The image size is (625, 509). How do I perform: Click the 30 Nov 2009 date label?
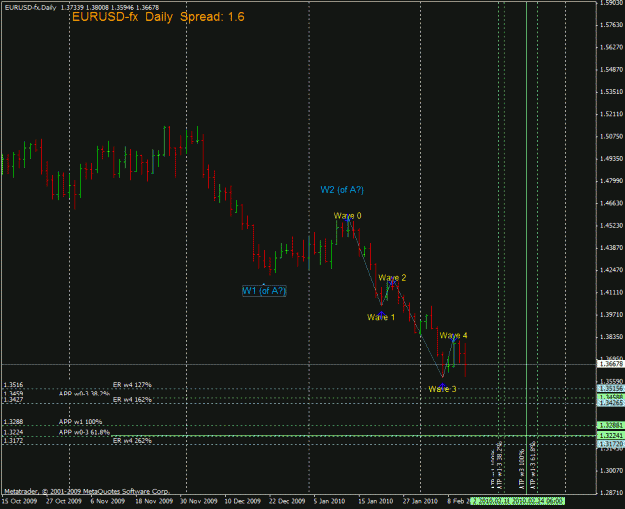pos(199,501)
